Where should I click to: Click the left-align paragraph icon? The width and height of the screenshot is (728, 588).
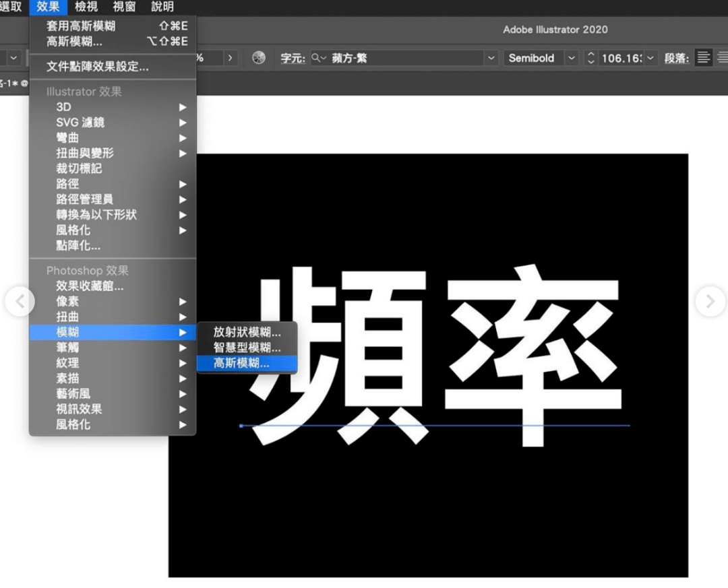[703, 58]
